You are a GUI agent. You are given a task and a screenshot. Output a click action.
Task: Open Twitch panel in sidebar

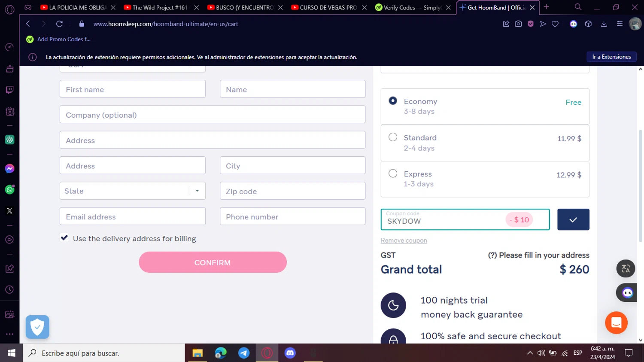[9, 90]
